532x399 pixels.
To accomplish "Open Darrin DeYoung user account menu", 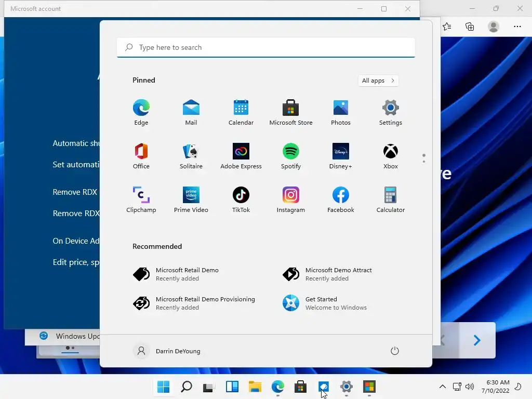I will click(x=167, y=351).
